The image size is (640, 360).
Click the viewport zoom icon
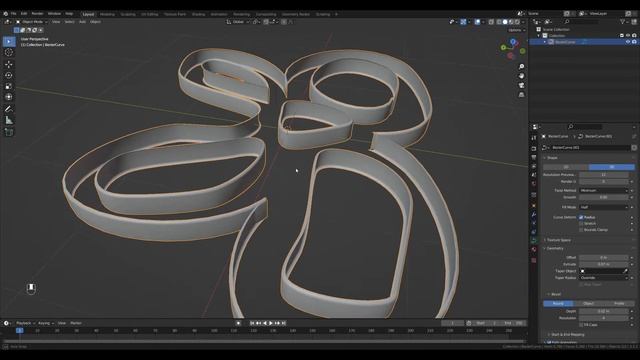coord(521,67)
